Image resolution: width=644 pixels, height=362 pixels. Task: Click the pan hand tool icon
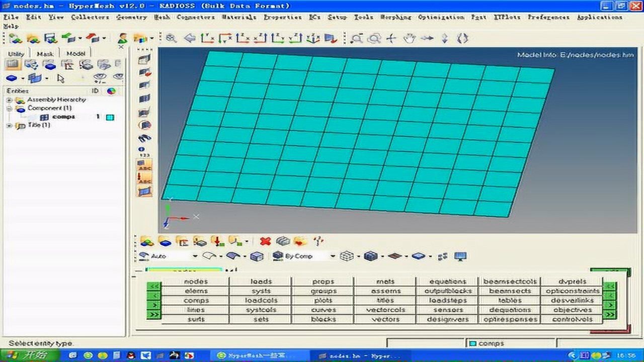pos(409,38)
